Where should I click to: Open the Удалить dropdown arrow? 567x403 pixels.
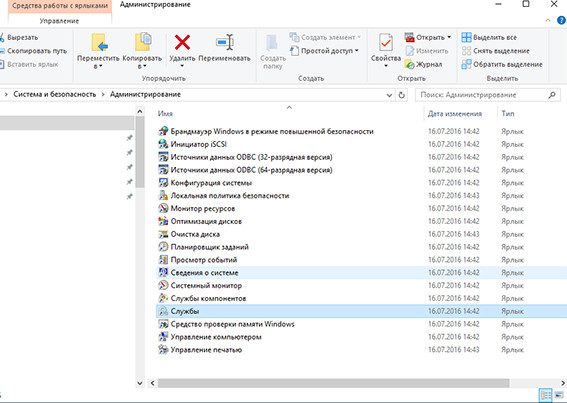[x=182, y=66]
